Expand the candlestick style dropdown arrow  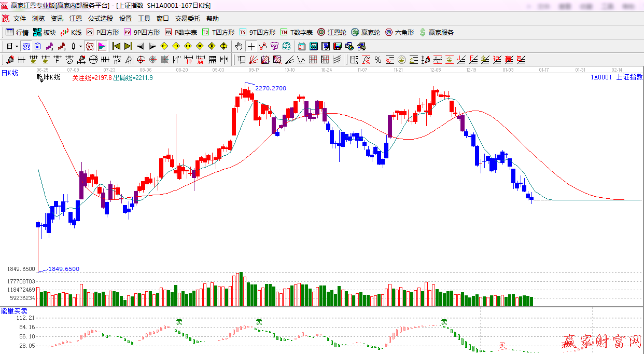pos(80,46)
